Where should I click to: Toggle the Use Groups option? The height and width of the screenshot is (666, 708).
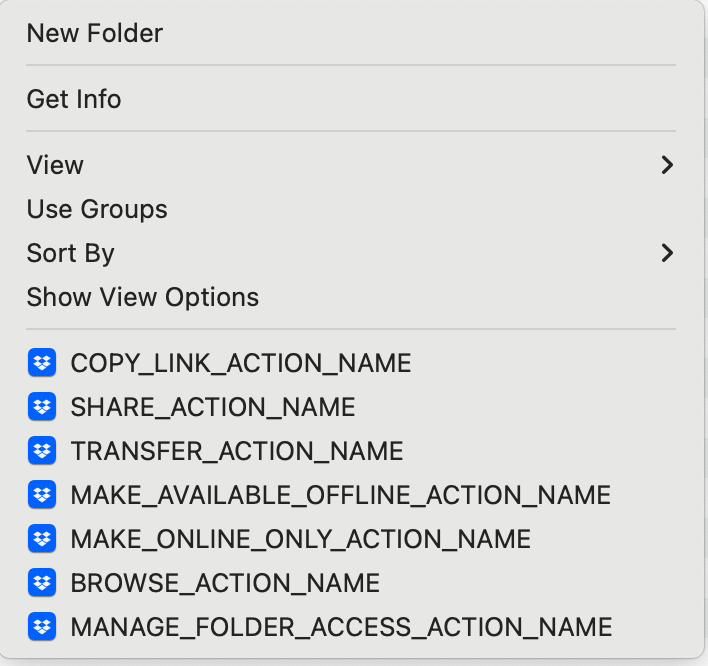pyautogui.click(x=97, y=209)
